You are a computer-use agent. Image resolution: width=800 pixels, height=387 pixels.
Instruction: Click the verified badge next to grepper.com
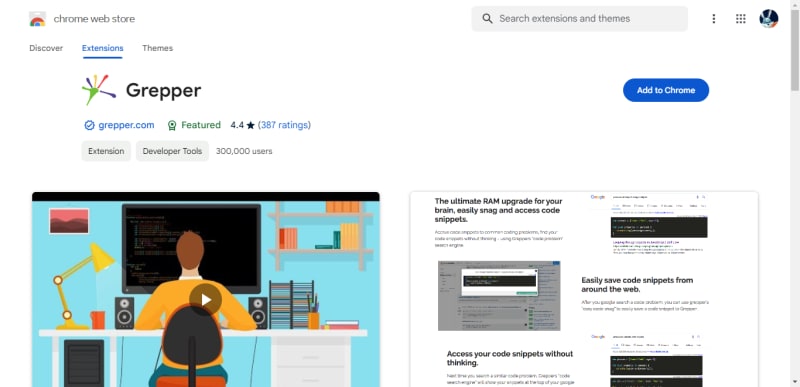coord(89,125)
